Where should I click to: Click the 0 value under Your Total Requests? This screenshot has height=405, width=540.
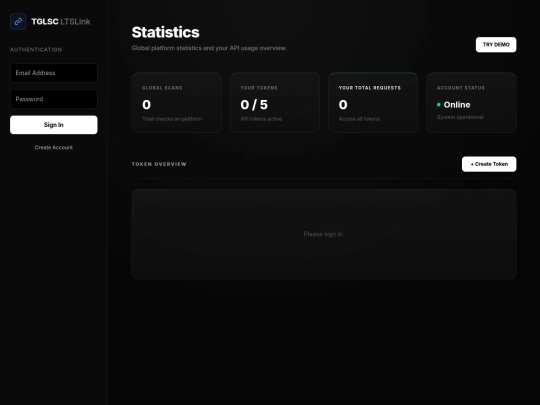pyautogui.click(x=343, y=105)
